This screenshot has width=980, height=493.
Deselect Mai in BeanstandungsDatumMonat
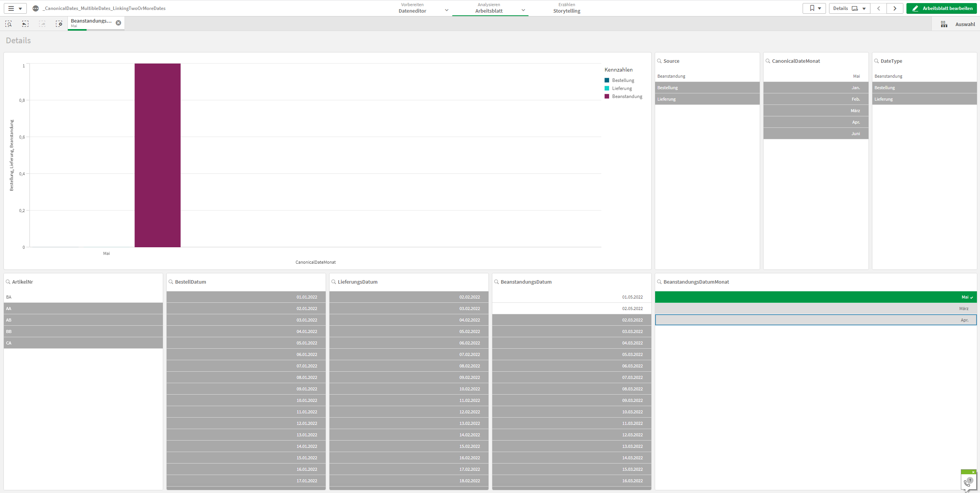pyautogui.click(x=816, y=297)
